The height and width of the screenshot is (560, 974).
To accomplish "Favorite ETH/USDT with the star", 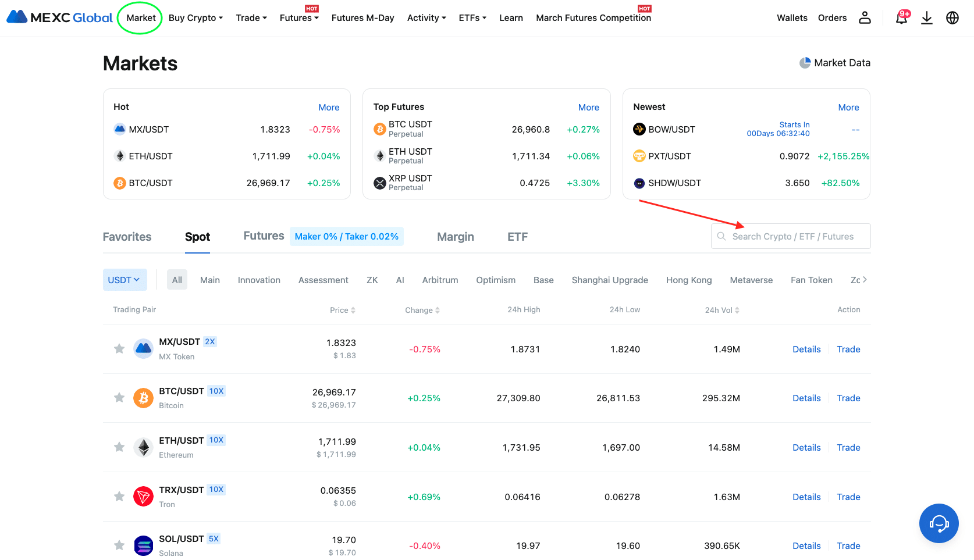I will pos(119,447).
